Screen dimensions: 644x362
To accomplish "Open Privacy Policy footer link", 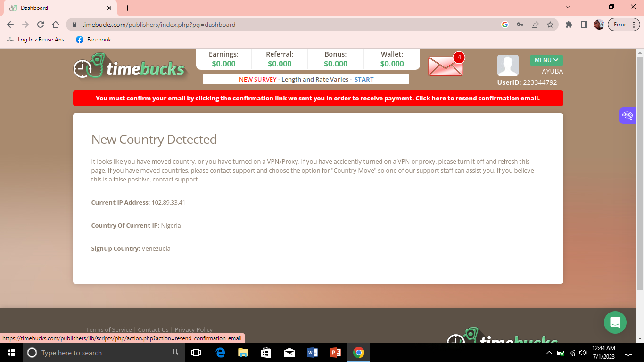I will pyautogui.click(x=194, y=329).
